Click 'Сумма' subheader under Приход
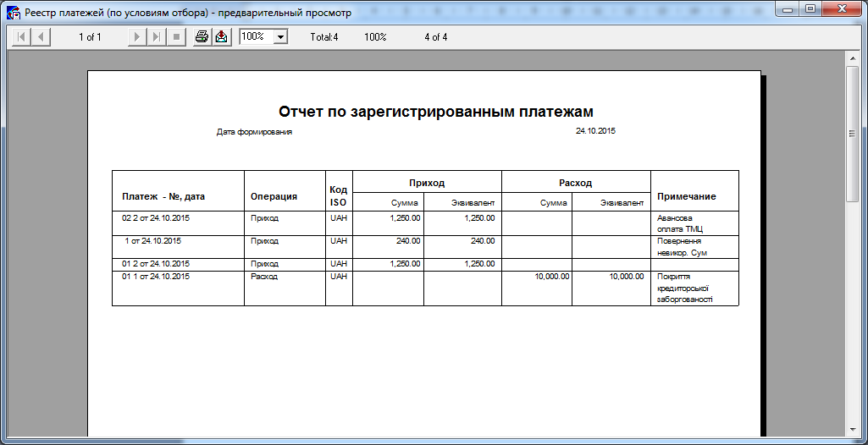Viewport: 868px width, 445px height. point(404,203)
